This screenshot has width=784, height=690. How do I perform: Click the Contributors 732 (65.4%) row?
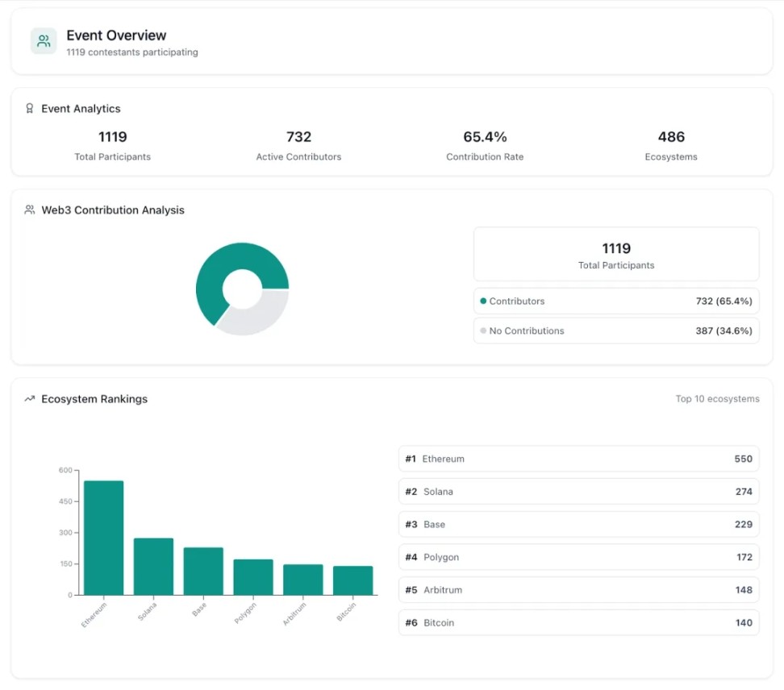pos(616,301)
